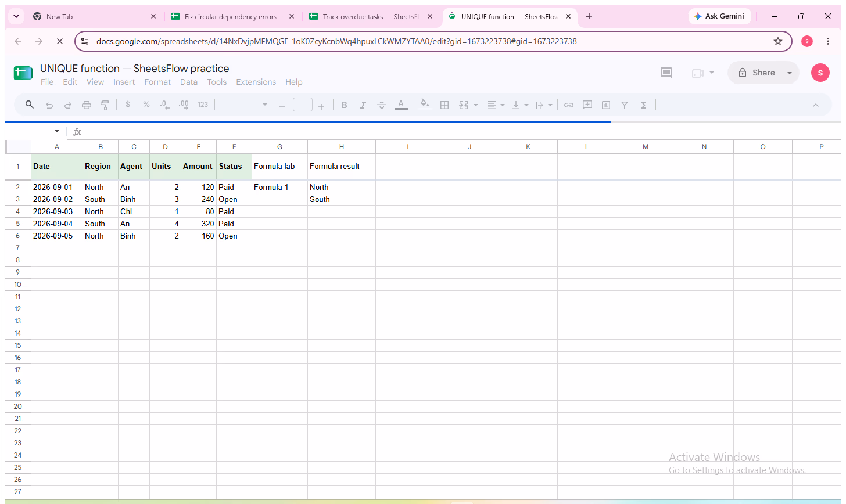The image size is (846, 504).
Task: Open the fill color paint bucket
Action: (425, 105)
